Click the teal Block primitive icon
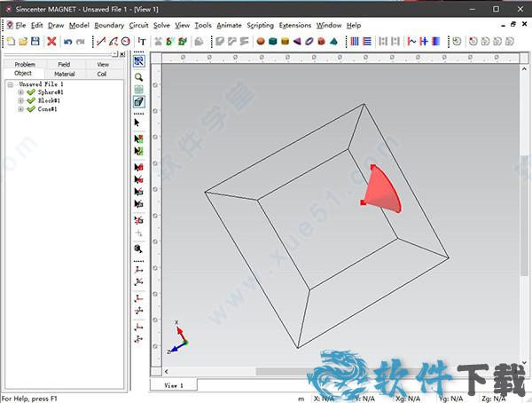Image resolution: width=532 pixels, height=403 pixels. [273, 42]
